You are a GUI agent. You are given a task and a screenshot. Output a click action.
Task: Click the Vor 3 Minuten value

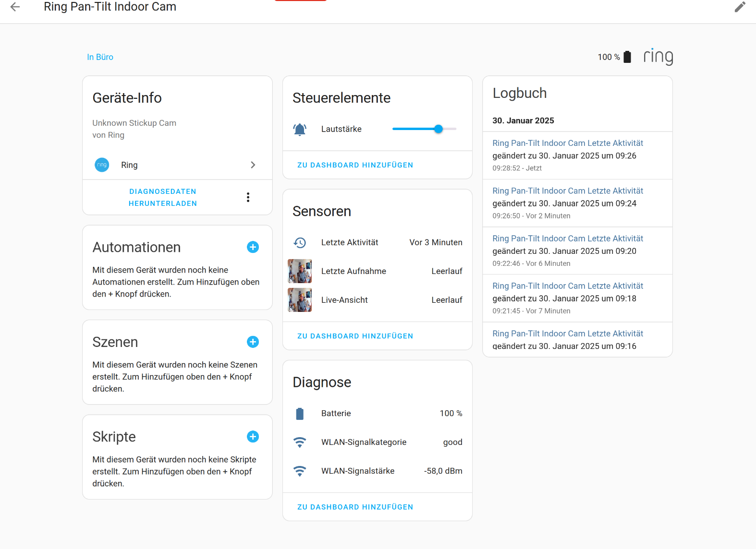coord(436,242)
